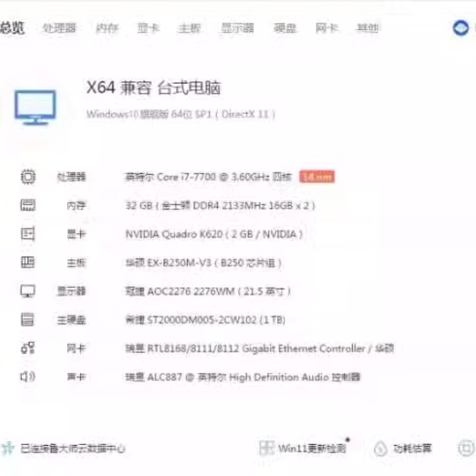Open the 其他 tab
Viewport: 476px width, 476px height.
[368, 28]
